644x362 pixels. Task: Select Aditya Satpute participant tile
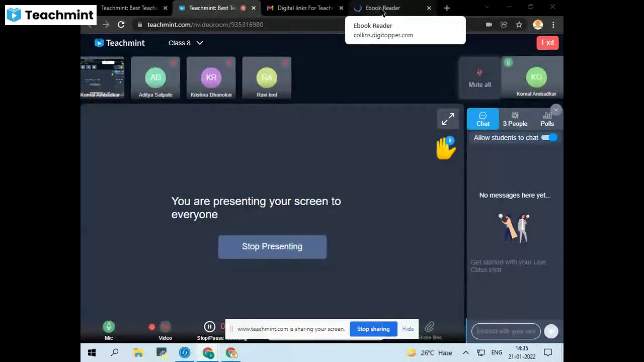tap(155, 78)
